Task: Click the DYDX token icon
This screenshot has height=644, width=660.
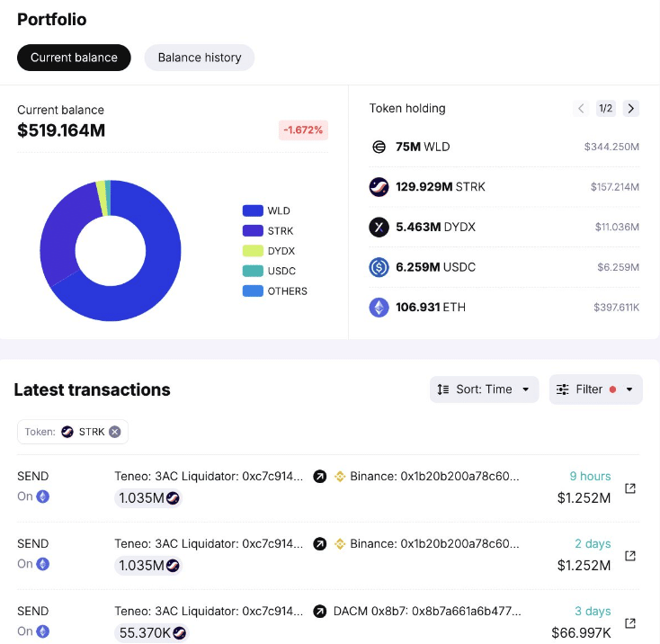Action: (379, 228)
